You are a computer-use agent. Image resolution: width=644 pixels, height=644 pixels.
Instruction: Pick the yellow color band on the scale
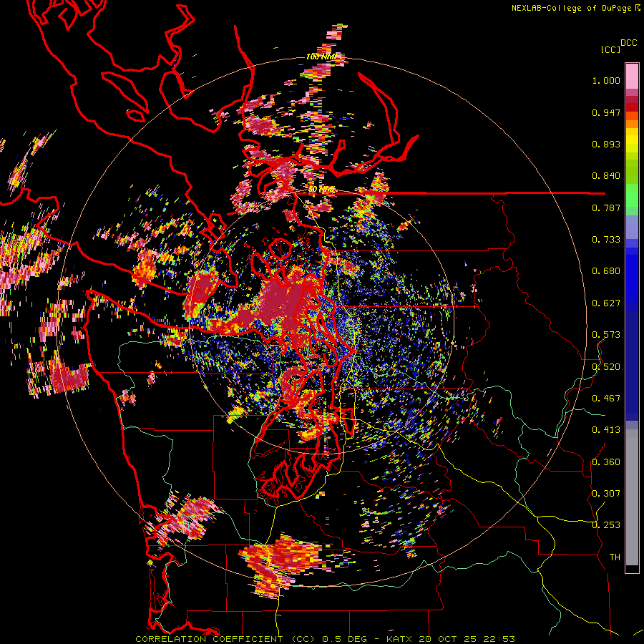coord(632,140)
